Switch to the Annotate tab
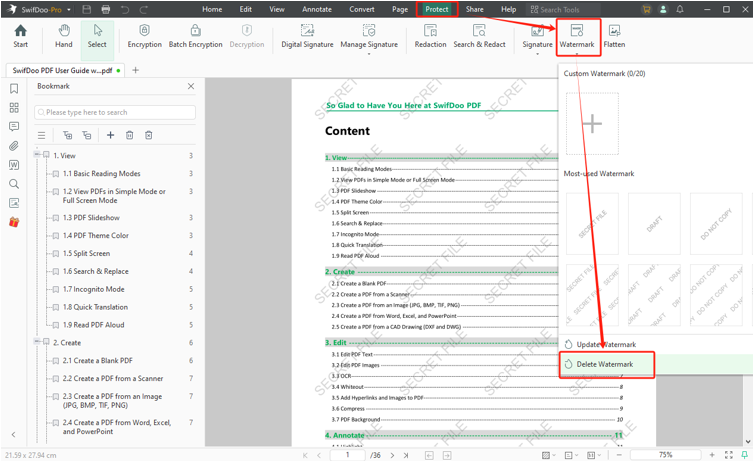Viewport: 753px width, 461px height. (316, 9)
